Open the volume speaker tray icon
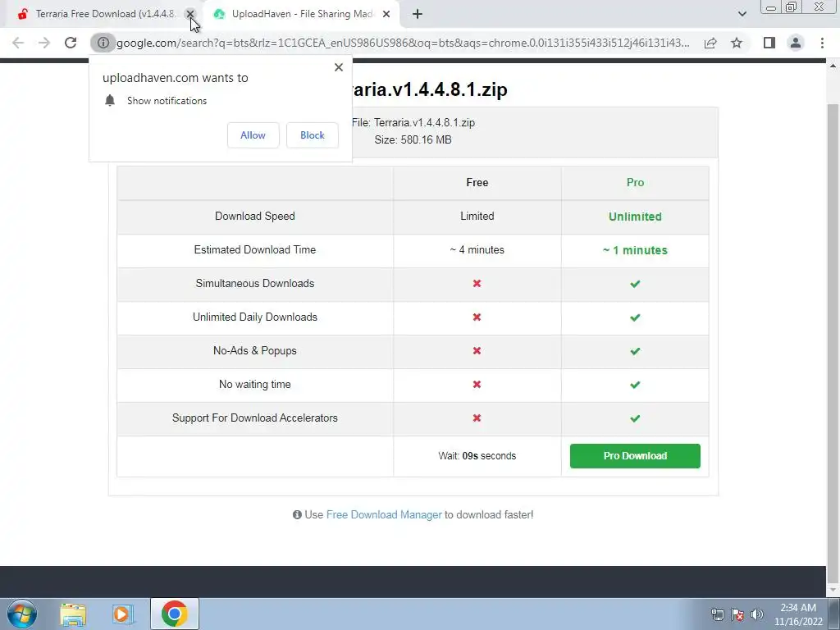Viewport: 840px width, 630px height. 757,614
